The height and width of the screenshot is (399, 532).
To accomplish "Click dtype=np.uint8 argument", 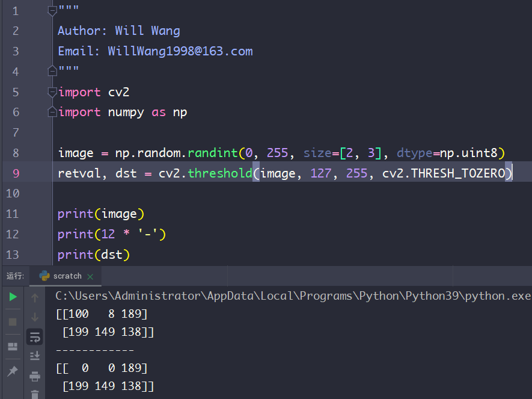I will [x=447, y=153].
